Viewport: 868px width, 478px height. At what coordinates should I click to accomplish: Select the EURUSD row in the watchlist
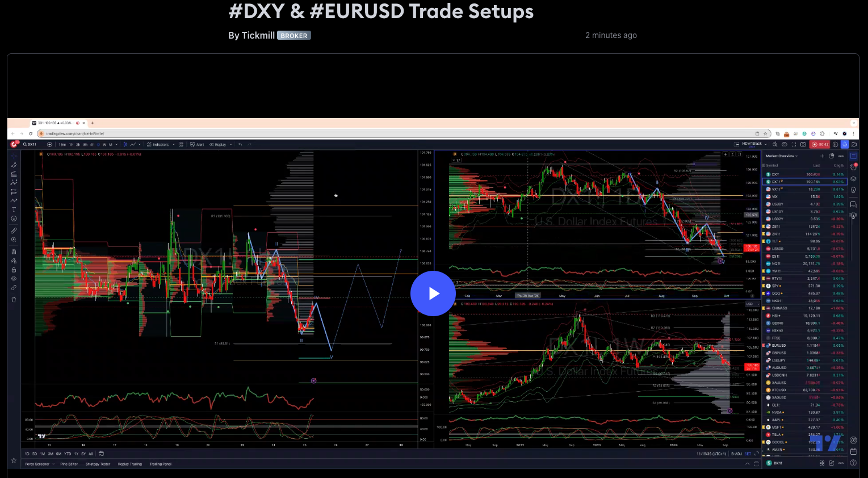click(x=805, y=345)
